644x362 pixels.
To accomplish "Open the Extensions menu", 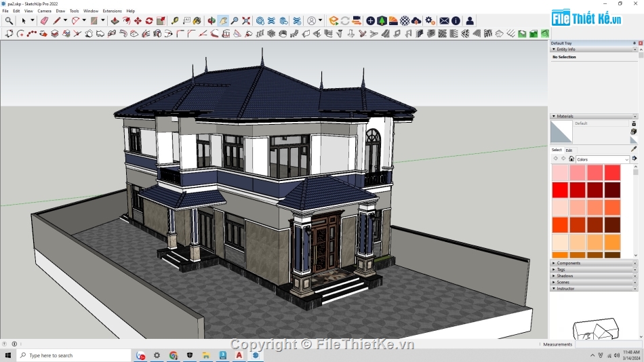I will coord(112,11).
